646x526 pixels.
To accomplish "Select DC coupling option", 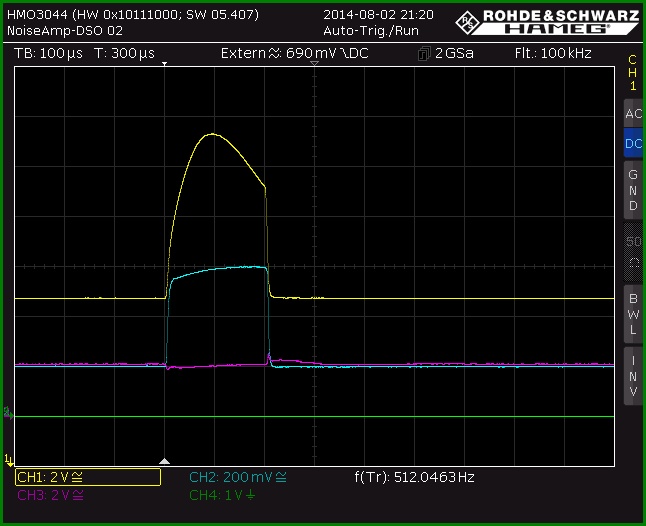I will [633, 143].
